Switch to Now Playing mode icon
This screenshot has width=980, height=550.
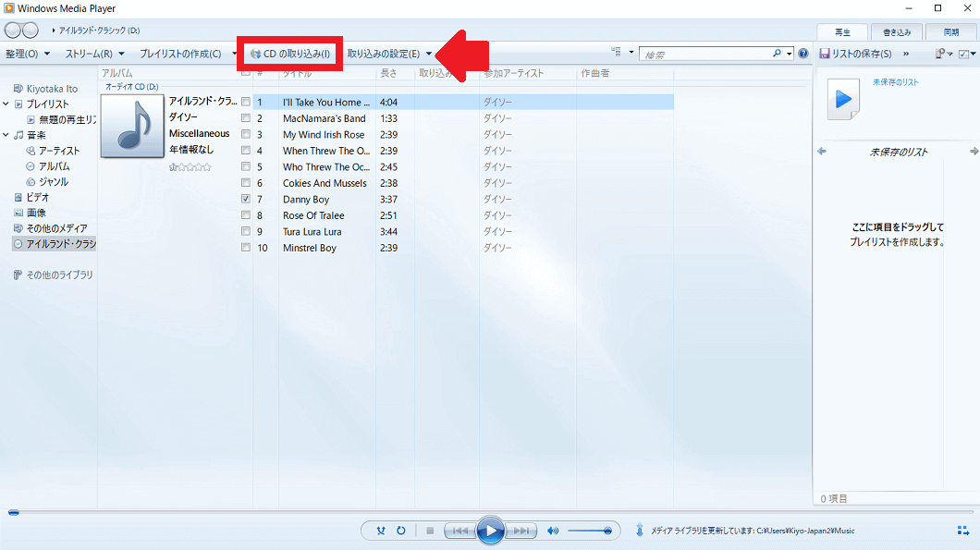pos(963,531)
